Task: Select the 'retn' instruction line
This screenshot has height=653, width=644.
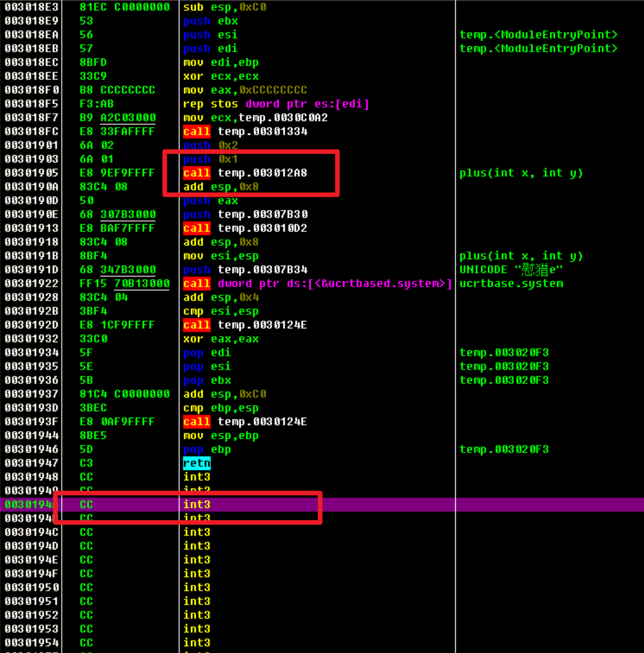Action: (197, 463)
